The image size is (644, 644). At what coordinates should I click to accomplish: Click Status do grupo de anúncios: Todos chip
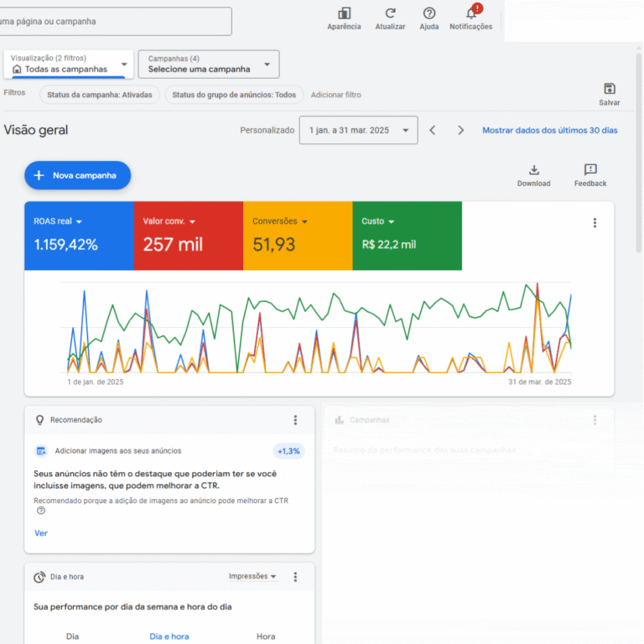[234, 95]
